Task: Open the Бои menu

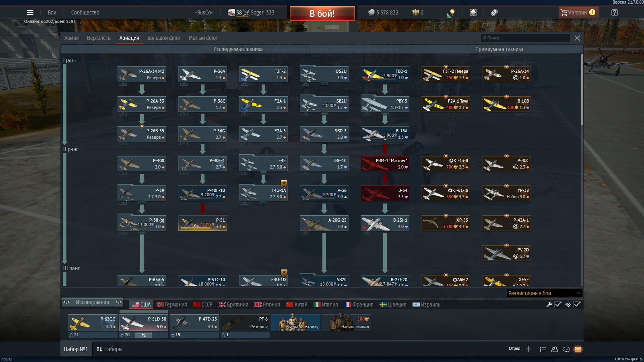Action: point(52,12)
